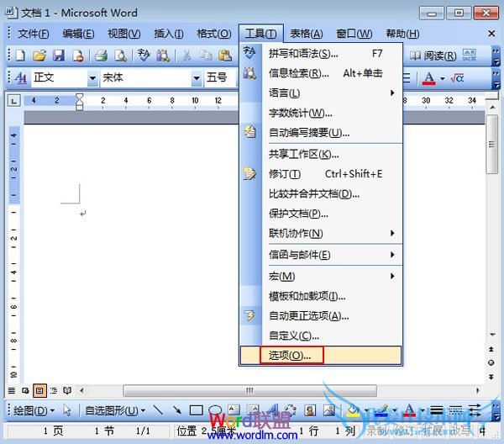Open a file with the folder icon
The width and height of the screenshot is (504, 444).
coord(39,55)
